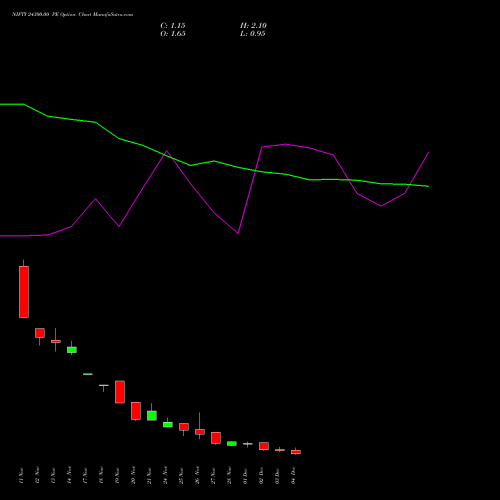This screenshot has width=500, height=500.
Task: Click the 20 Nov date label
Action: pos(133,475)
